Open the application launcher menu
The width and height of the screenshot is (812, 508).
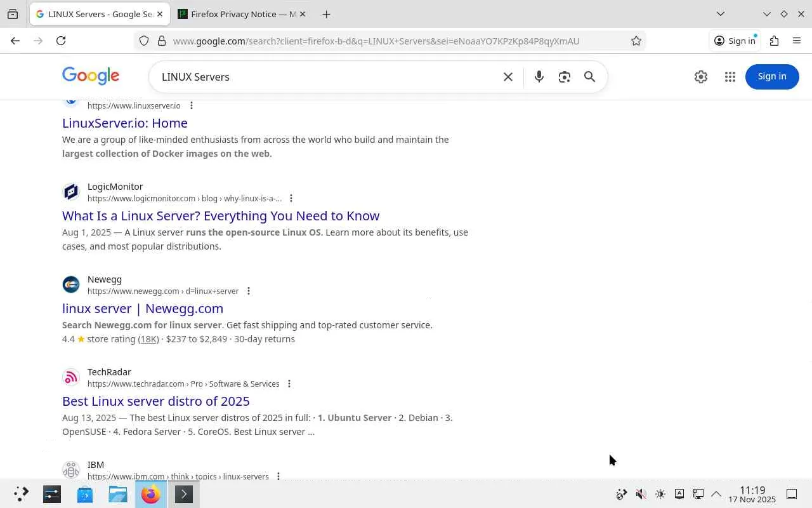22,494
